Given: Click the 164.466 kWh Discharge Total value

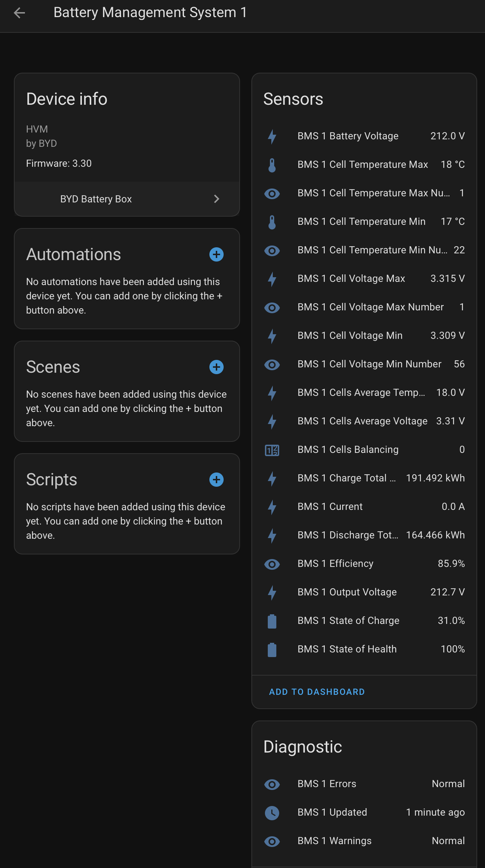Looking at the screenshot, I should (x=435, y=535).
